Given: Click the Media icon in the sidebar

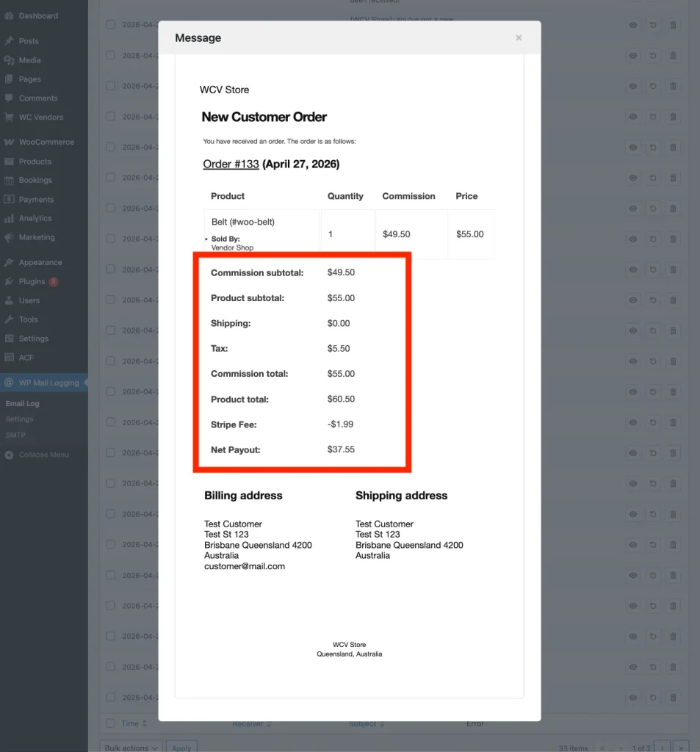Looking at the screenshot, I should pyautogui.click(x=9, y=60).
